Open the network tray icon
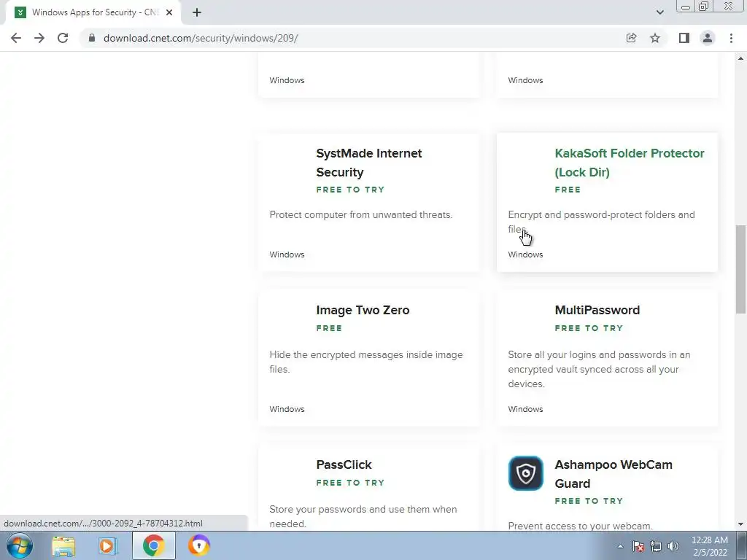Screen dimensions: 747x560 [x=656, y=546]
